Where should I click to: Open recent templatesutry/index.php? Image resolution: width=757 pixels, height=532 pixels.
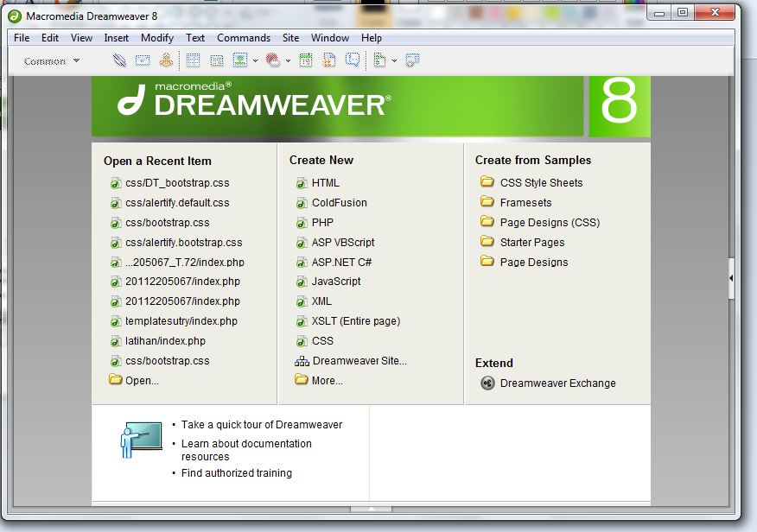181,321
